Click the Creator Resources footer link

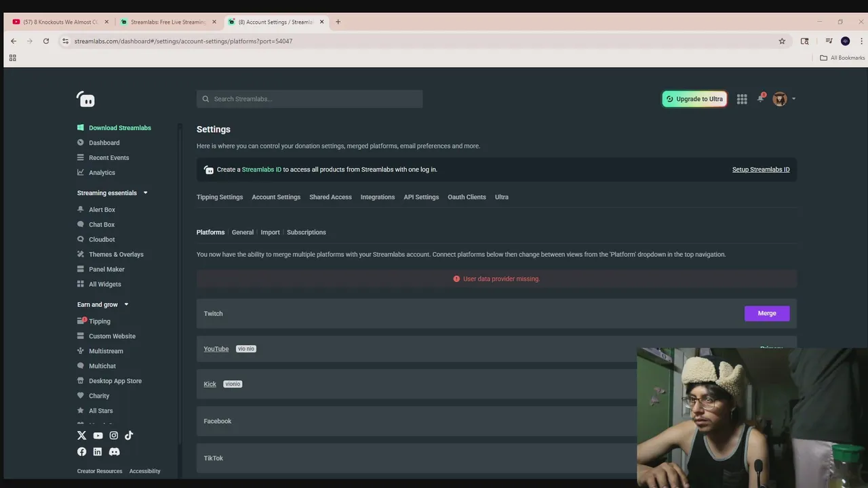pos(100,471)
